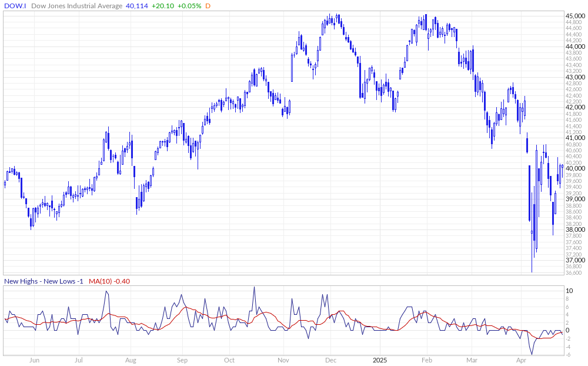
Task: Click the Apr label on time axis
Action: click(521, 360)
